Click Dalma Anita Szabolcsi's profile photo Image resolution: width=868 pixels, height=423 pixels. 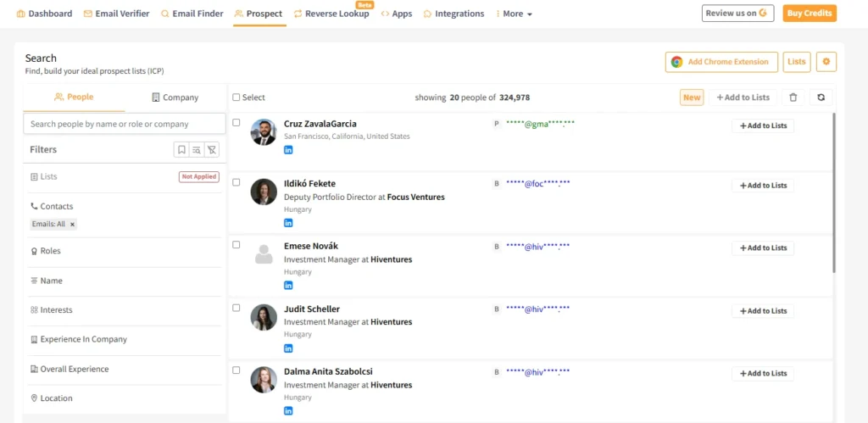[264, 380]
